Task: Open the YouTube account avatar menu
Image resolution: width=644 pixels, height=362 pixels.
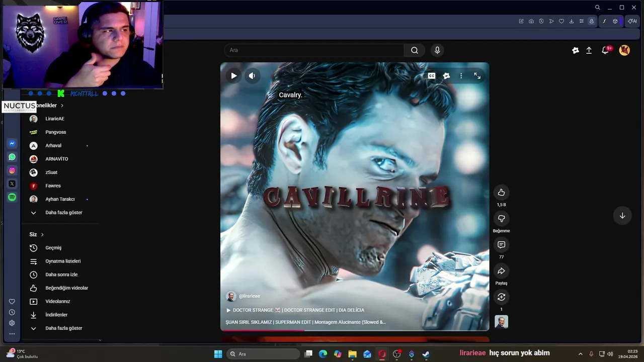Action: coord(624,50)
